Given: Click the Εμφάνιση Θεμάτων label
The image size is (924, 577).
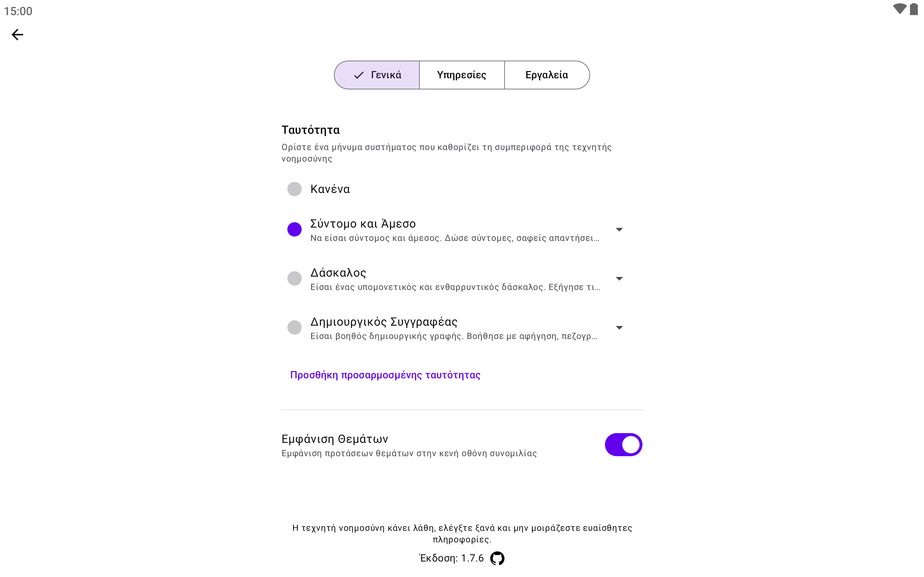Looking at the screenshot, I should click(335, 439).
